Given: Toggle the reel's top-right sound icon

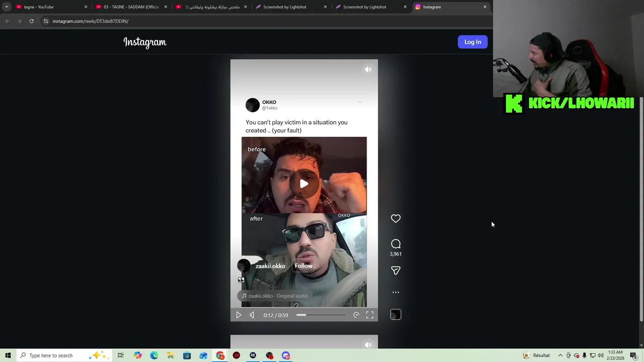Looking at the screenshot, I should point(368,69).
